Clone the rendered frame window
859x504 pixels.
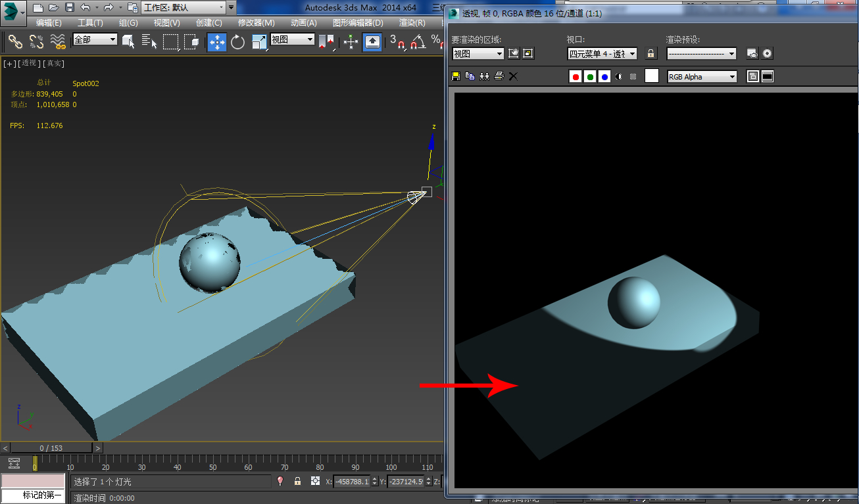(484, 76)
